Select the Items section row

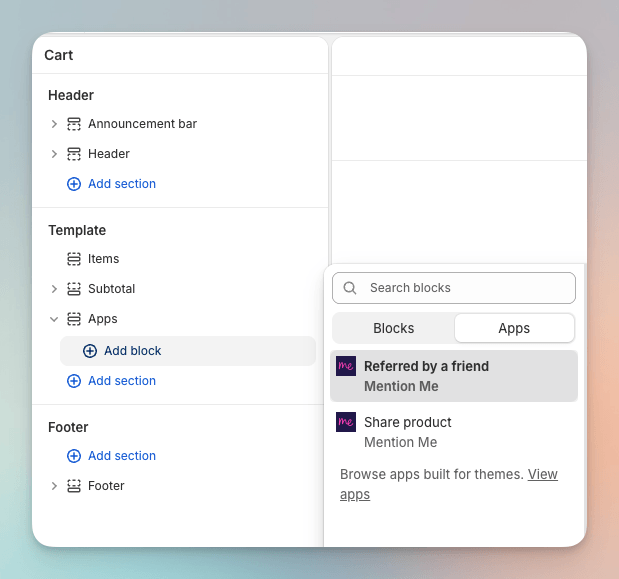click(103, 259)
